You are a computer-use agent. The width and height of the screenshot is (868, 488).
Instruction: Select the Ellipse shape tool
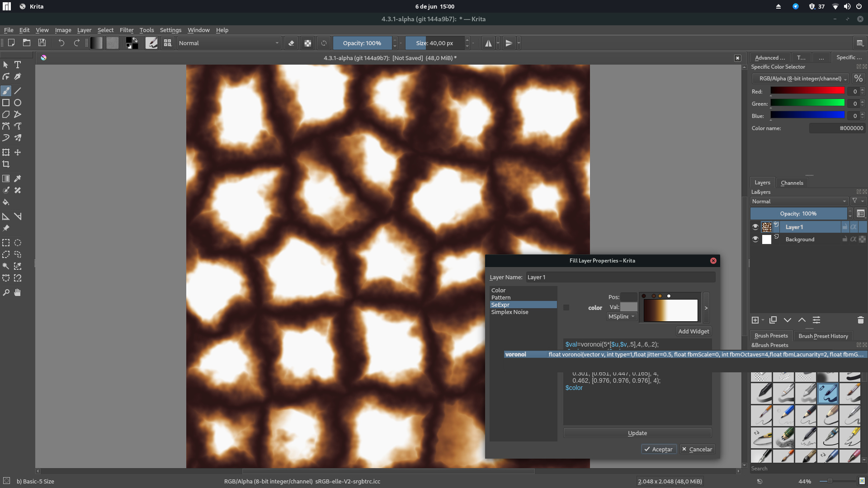pyautogui.click(x=18, y=103)
